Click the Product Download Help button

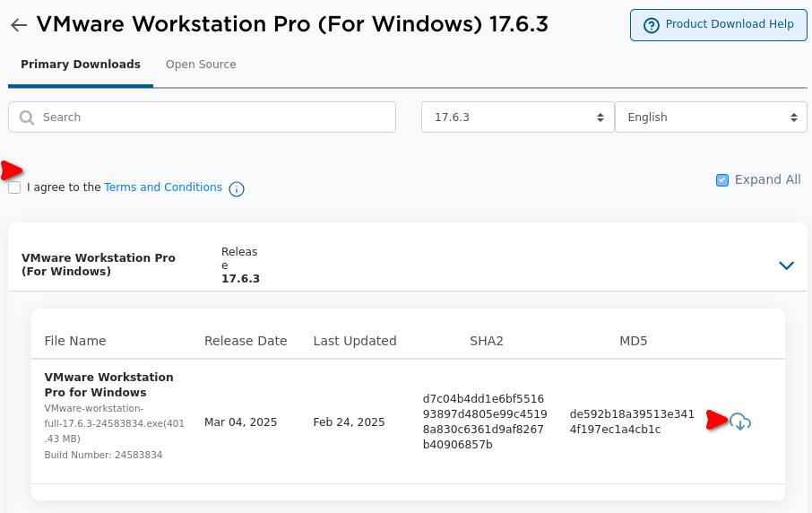pyautogui.click(x=719, y=25)
